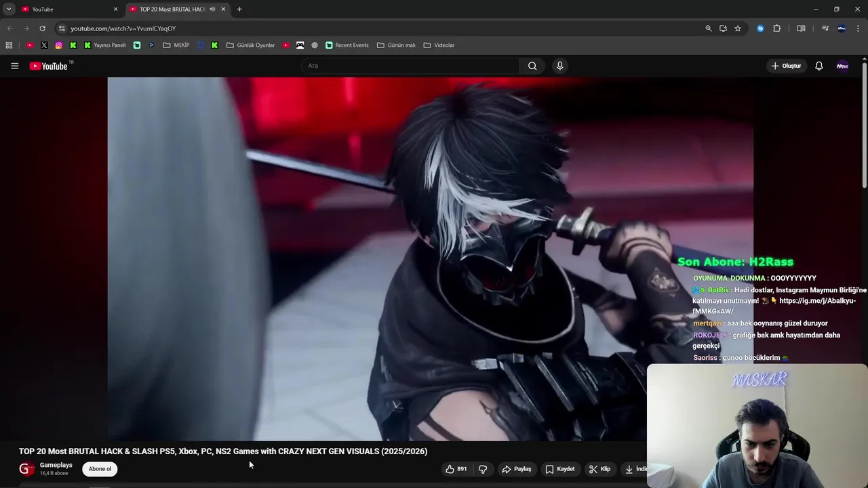
Task: Open YouTube notifications bell
Action: (818, 66)
